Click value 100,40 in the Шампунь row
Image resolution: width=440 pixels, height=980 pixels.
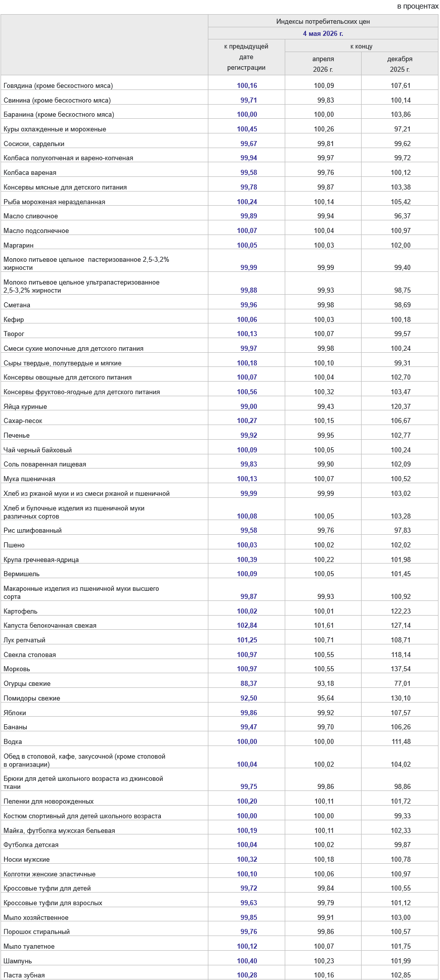click(247, 961)
